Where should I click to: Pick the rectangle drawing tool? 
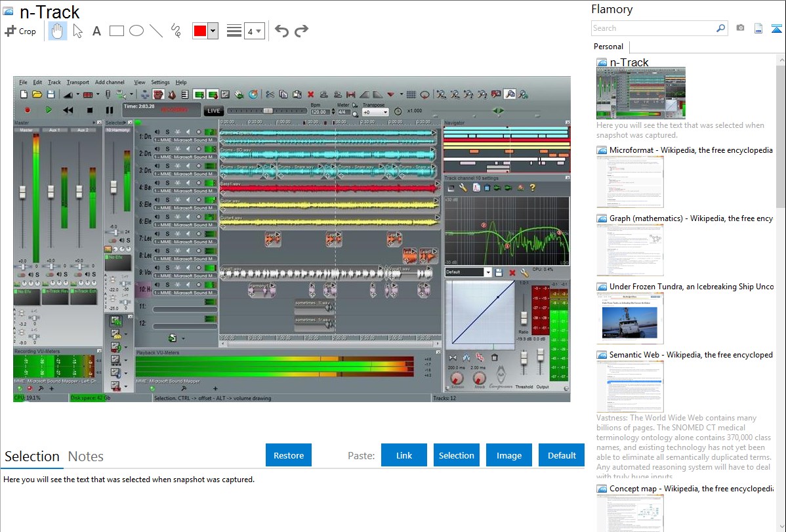[x=116, y=31]
